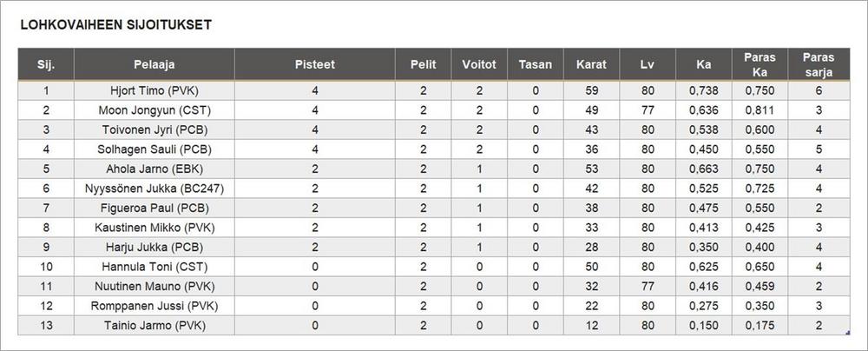Select player Moon Jongyun (CST)
Screen dimensions: 868x351
pos(154,110)
